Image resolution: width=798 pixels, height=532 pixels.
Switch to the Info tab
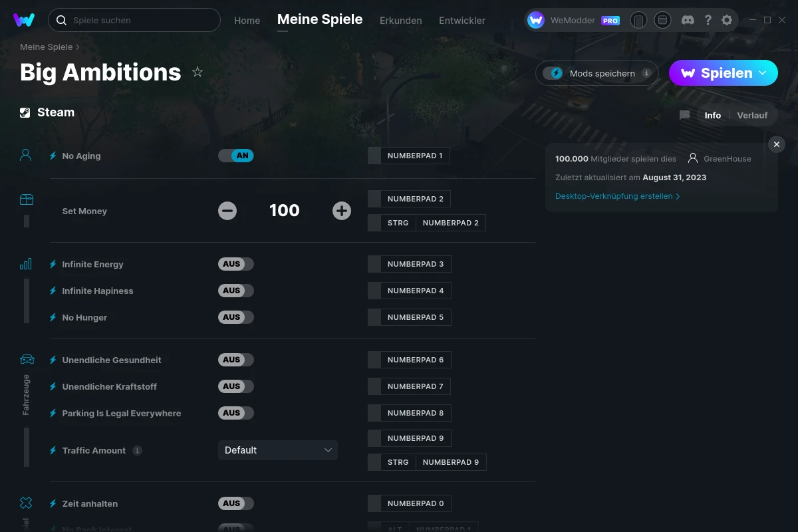click(x=713, y=115)
